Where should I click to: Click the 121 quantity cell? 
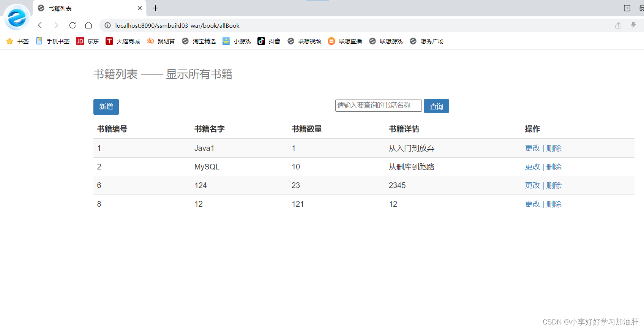[298, 204]
